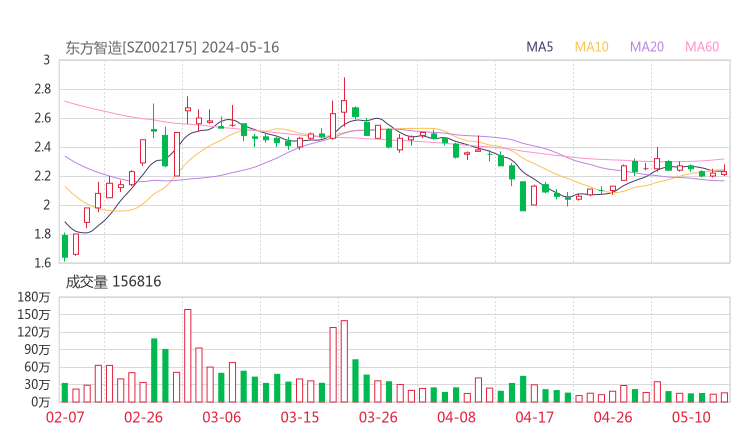Click the date label 04-26
740x440 pixels.
click(613, 418)
